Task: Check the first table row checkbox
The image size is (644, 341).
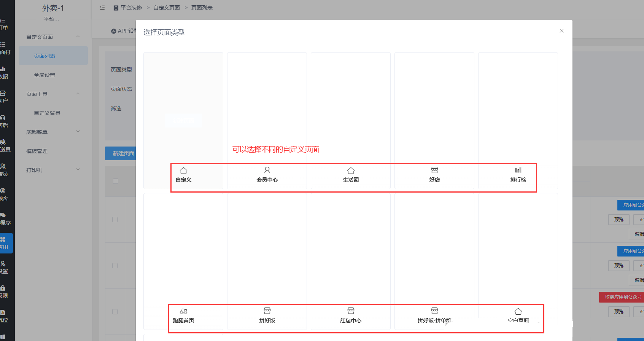Action: coord(115,220)
